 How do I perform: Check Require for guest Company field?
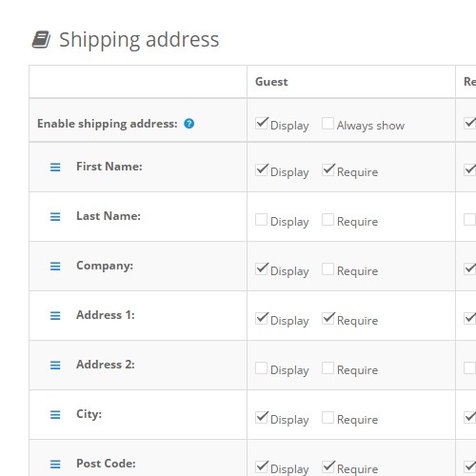(x=327, y=268)
